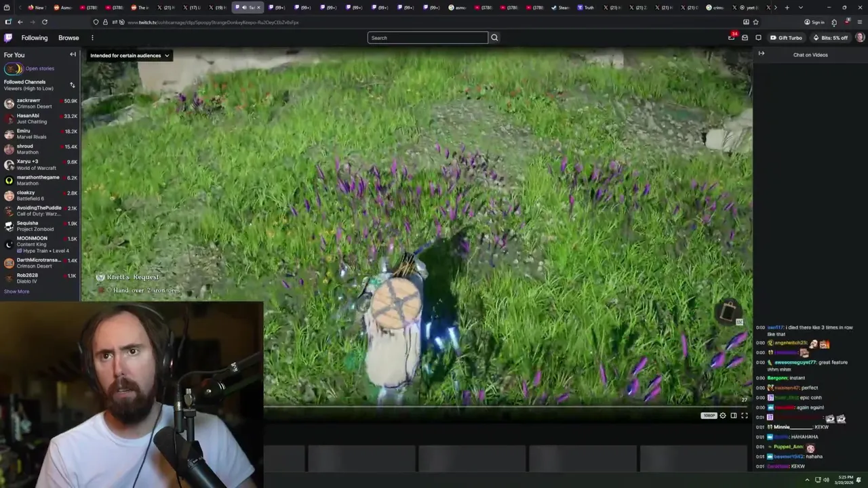Open cloakzy's channel in sidebar
The width and height of the screenshot is (868, 488).
pos(40,195)
